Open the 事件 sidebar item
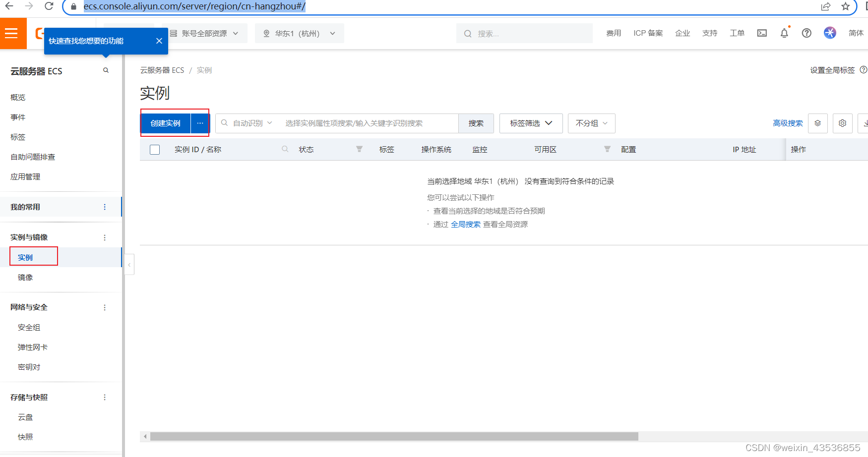Screen dimensions: 868x457 pyautogui.click(x=18, y=117)
